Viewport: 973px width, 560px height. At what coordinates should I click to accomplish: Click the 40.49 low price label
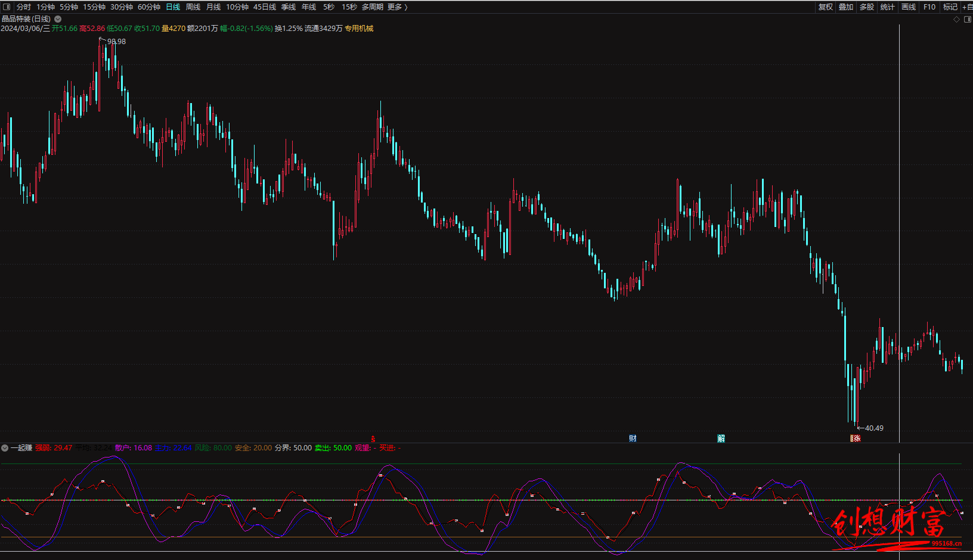point(874,428)
